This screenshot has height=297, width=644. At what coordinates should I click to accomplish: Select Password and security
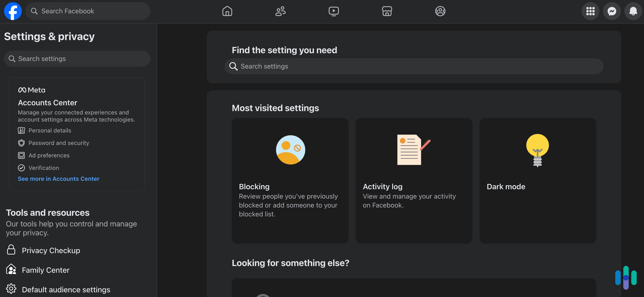coord(59,143)
